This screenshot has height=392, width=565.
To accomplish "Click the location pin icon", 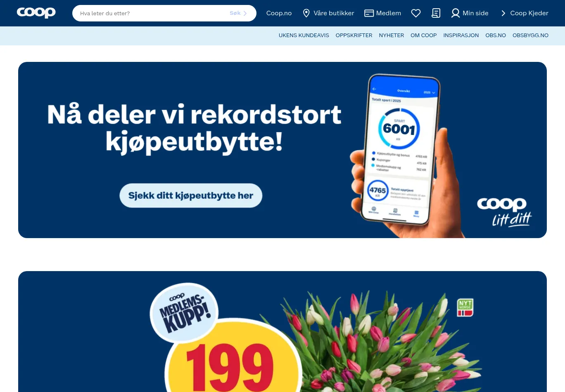I will point(306,13).
